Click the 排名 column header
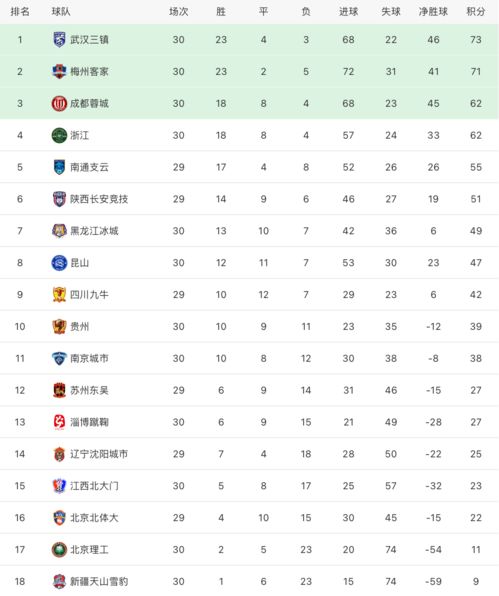Image resolution: width=499 pixels, height=596 pixels. point(20,12)
